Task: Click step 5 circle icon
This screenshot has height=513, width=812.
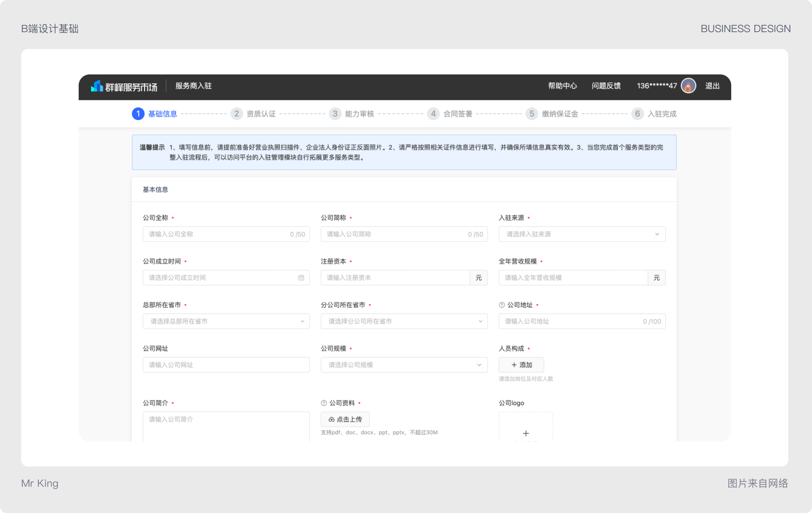Action: click(532, 114)
